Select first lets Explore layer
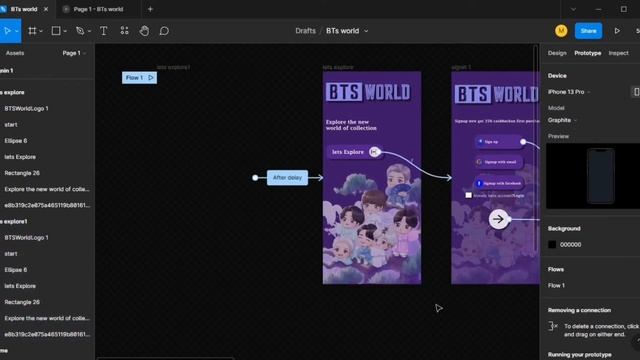 click(20, 157)
